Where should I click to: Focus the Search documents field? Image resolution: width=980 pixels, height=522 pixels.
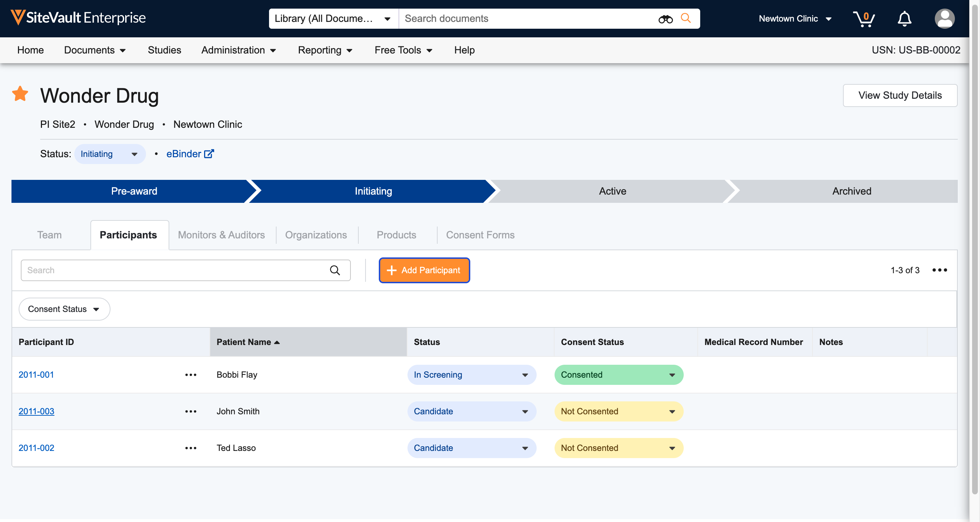(x=529, y=19)
